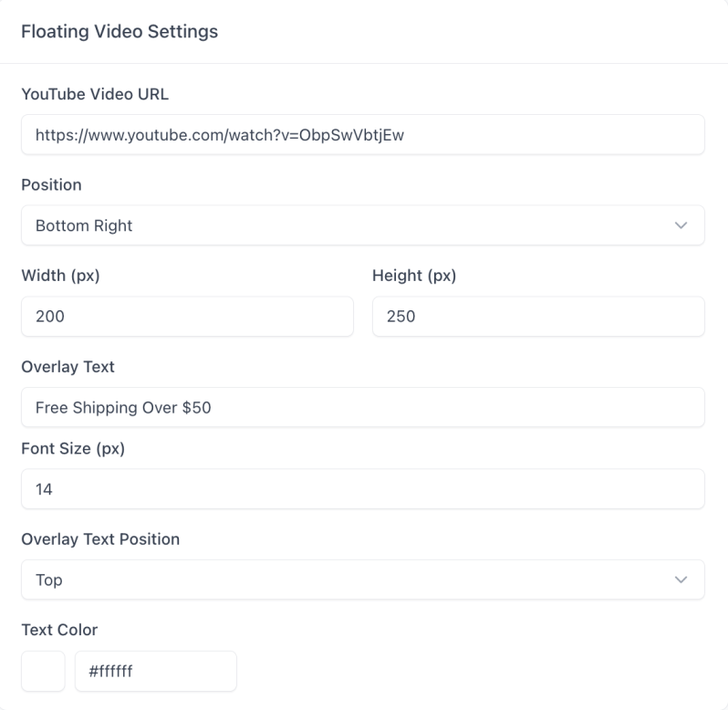The height and width of the screenshot is (710, 728).
Task: Focus the Font Size field showing 14
Action: tap(362, 489)
